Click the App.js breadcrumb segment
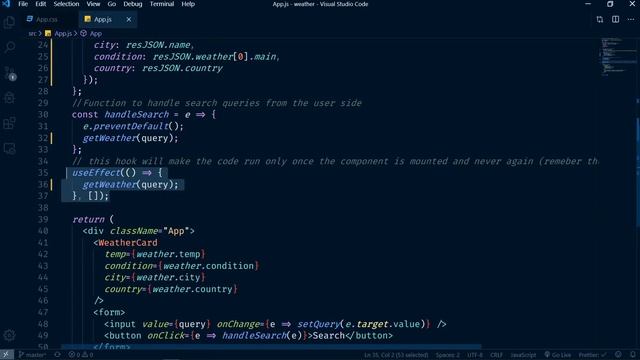Image resolution: width=640 pixels, height=360 pixels. point(63,33)
